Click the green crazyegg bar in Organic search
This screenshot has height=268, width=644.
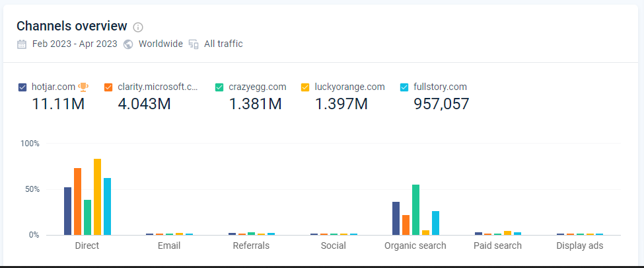click(415, 210)
